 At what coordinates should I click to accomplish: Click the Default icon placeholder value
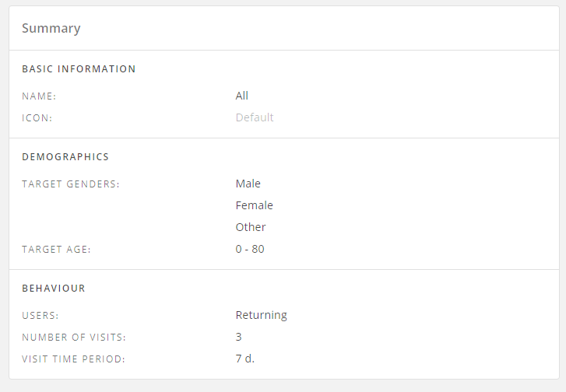tap(255, 117)
